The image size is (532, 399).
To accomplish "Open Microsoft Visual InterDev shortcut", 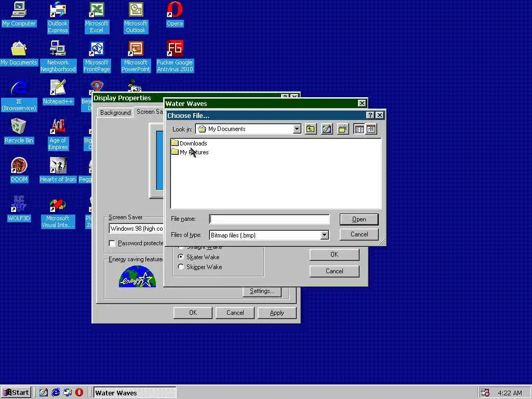I will [58, 212].
